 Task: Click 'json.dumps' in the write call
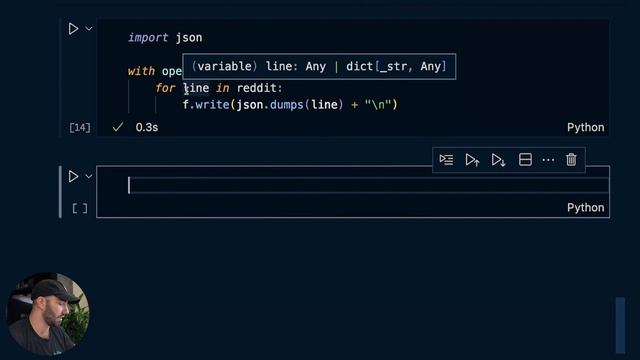click(x=270, y=105)
